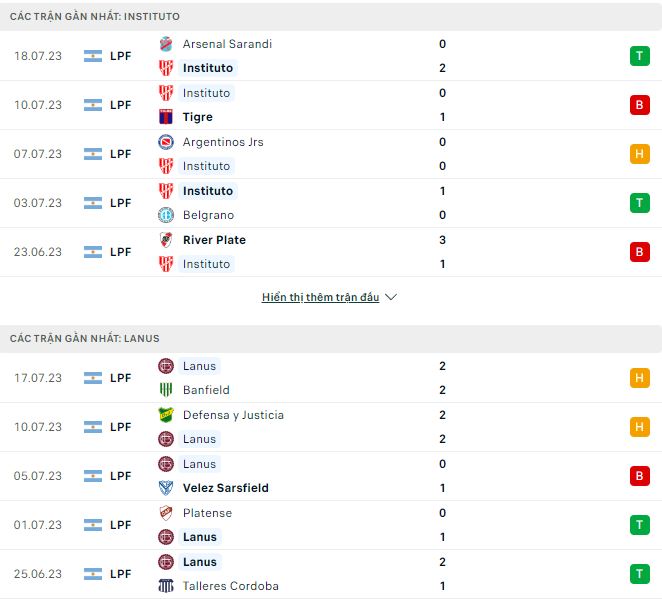
Task: Select the Các trận gần nhất: Lanus header
Action: [85, 339]
